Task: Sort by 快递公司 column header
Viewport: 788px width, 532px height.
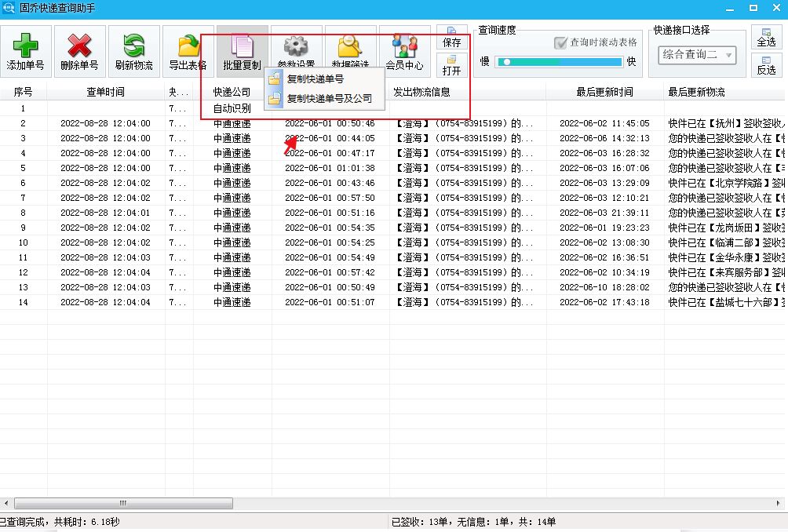Action: 232,92
